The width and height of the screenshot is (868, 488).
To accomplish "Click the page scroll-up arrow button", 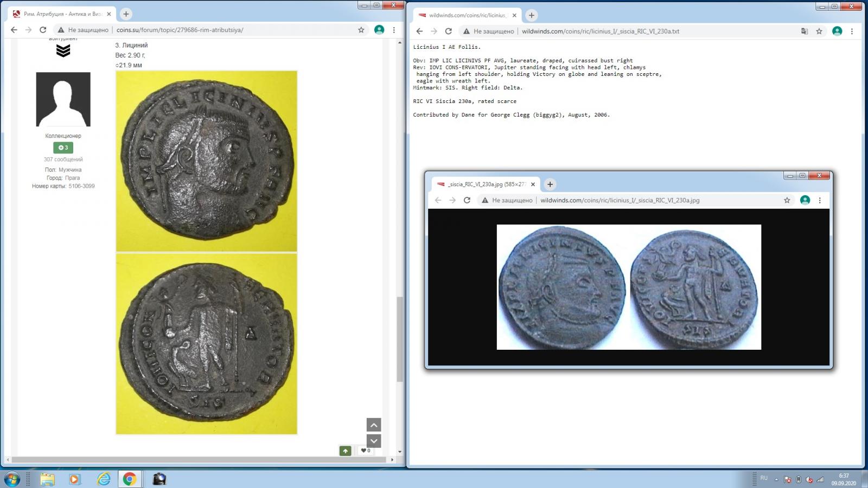I will (374, 425).
